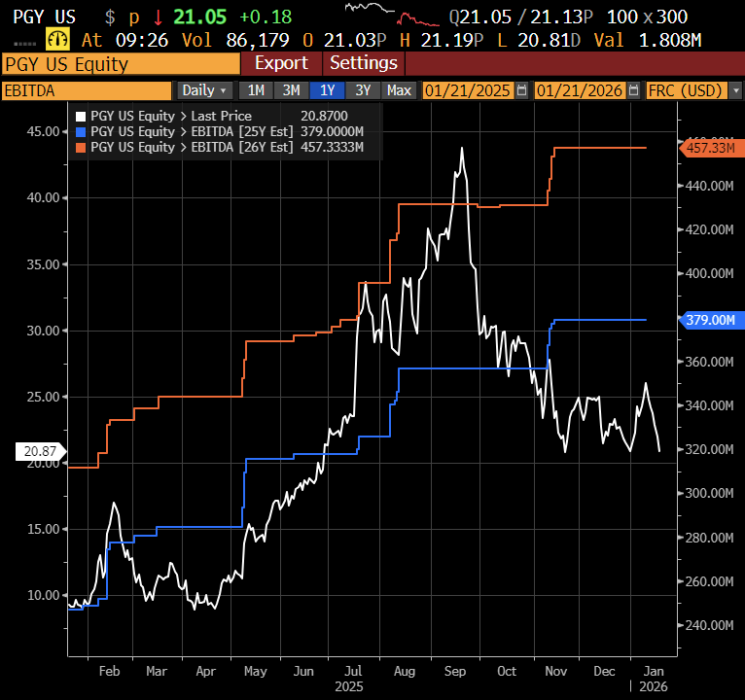Click the red down-arrow price direction icon

click(x=159, y=17)
